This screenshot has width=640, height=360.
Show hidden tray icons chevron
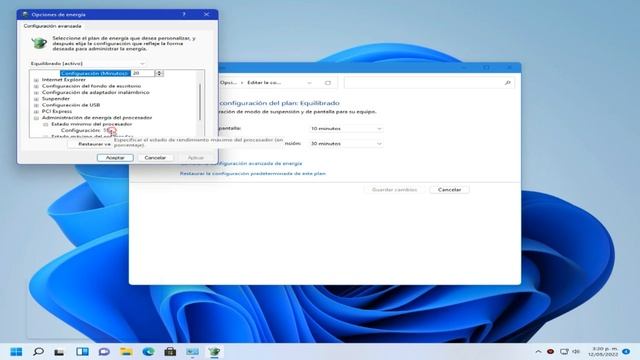click(538, 351)
